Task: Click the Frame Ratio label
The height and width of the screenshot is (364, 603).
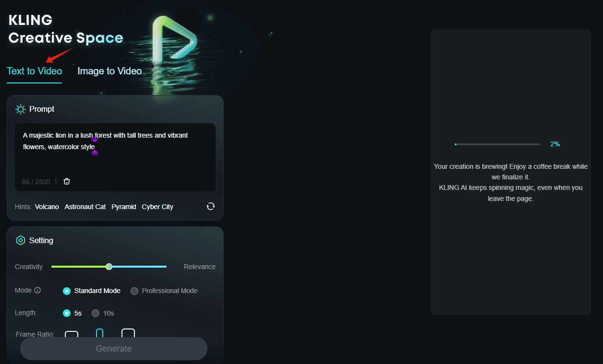Action: [35, 334]
